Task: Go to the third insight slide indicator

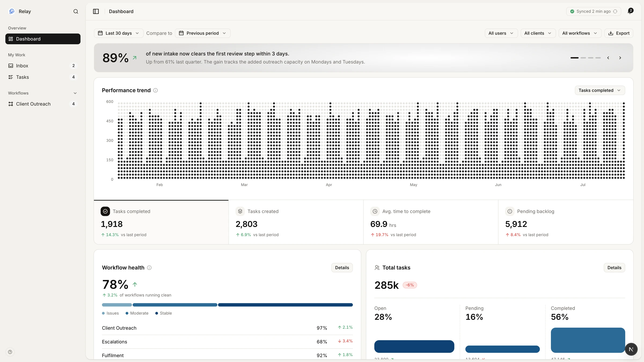Action: click(x=591, y=58)
